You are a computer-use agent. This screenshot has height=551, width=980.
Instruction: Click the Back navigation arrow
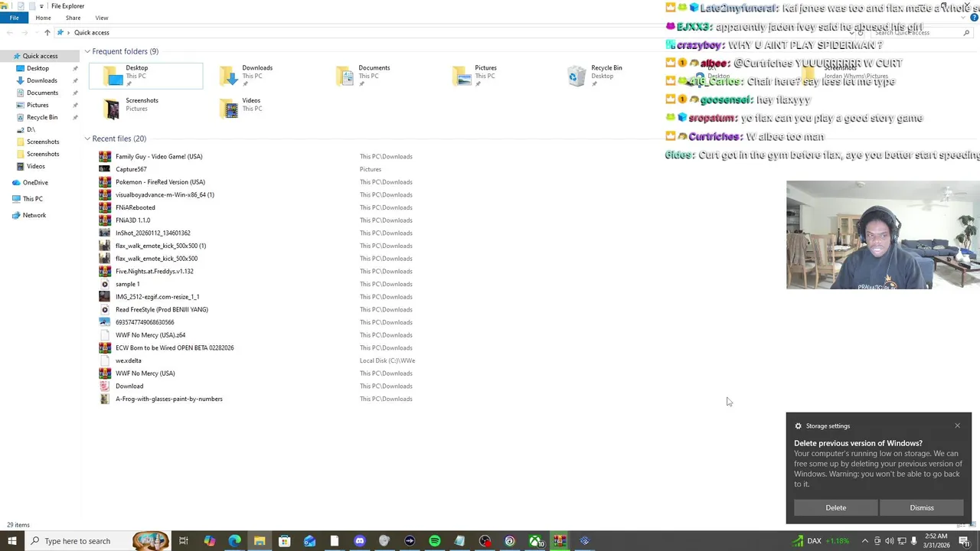(9, 32)
